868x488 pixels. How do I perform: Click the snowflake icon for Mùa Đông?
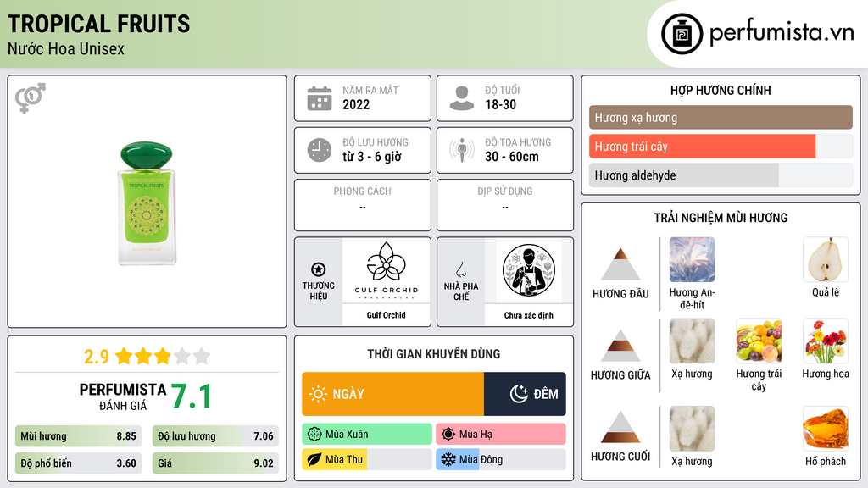pos(448,460)
